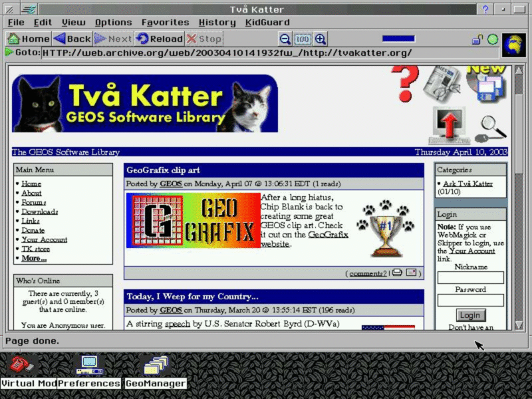Focus the Nickname input field
The height and width of the screenshot is (399, 532).
click(470, 277)
